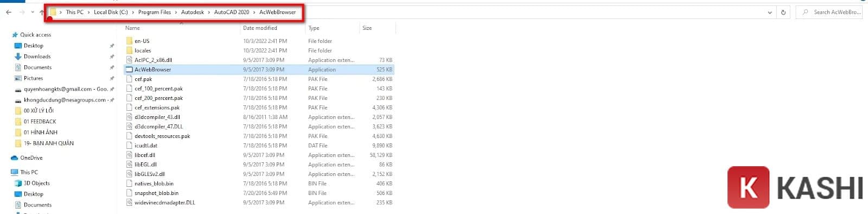Screen dimensions: 868x214
Task: Jump to Local Disk (C:) breadcrumb
Action: 111,12
